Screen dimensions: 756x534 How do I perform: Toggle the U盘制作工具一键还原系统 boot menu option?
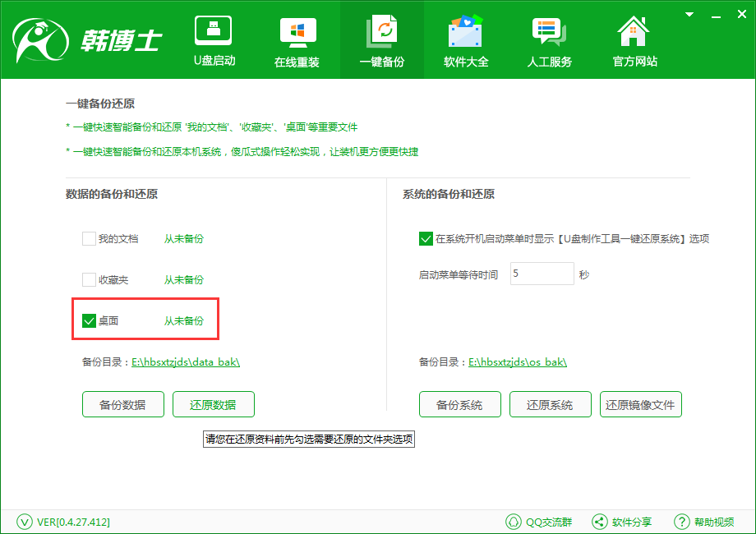(x=426, y=238)
